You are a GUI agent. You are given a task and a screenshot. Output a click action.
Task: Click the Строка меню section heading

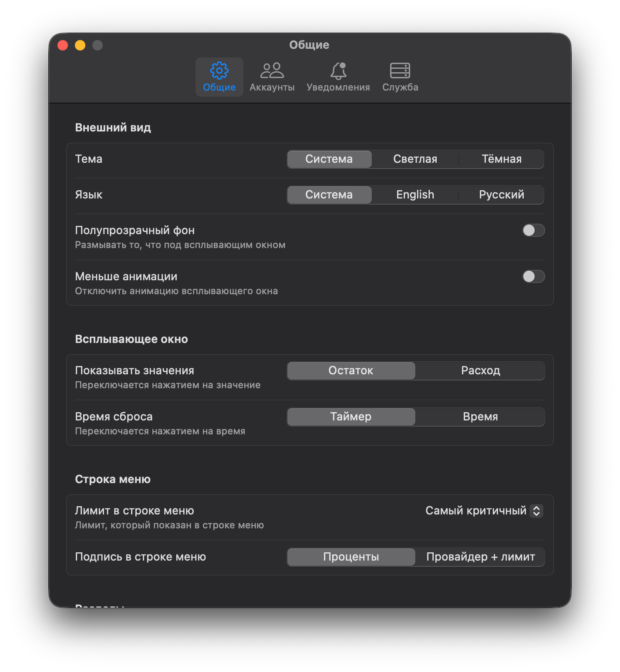tap(113, 479)
